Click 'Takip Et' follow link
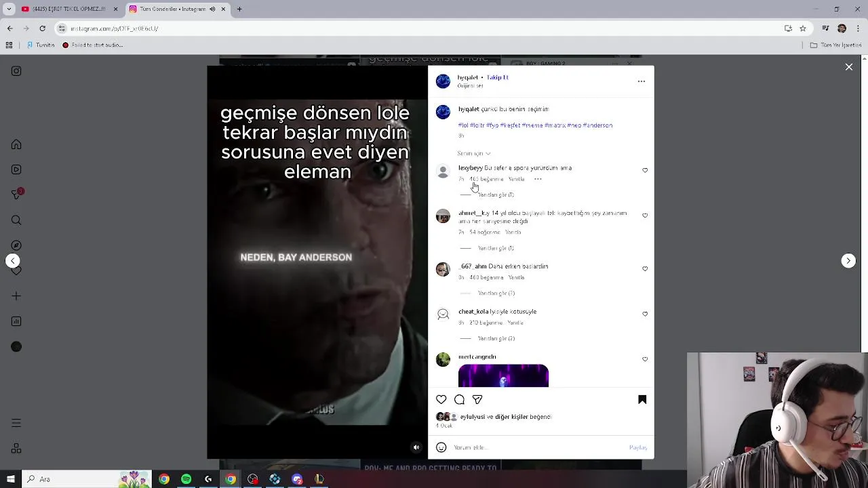 point(497,77)
